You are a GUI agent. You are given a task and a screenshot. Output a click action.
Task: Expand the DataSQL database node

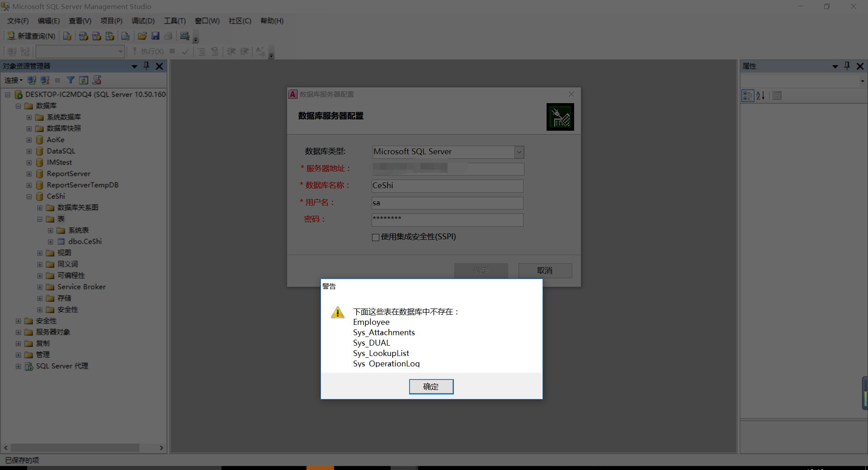pos(29,151)
